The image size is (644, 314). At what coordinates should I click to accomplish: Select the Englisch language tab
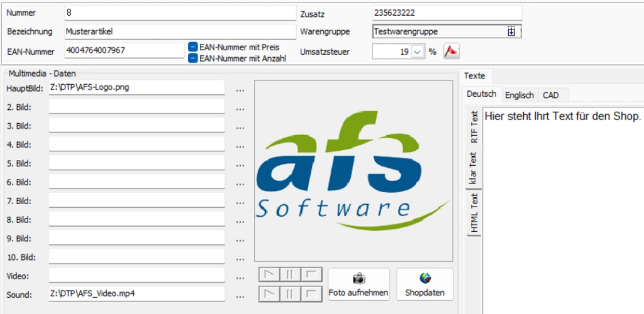click(x=519, y=95)
